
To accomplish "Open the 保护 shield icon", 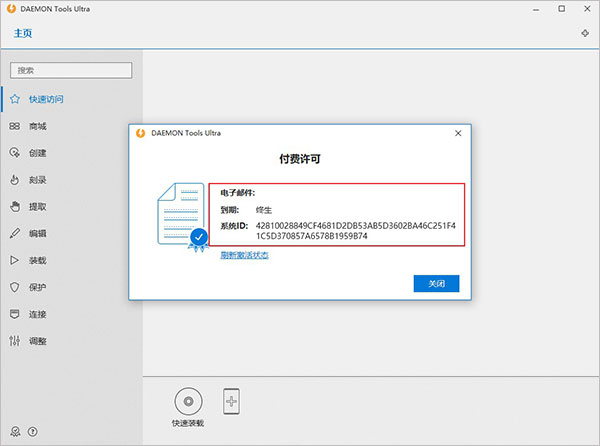I will pos(15,287).
